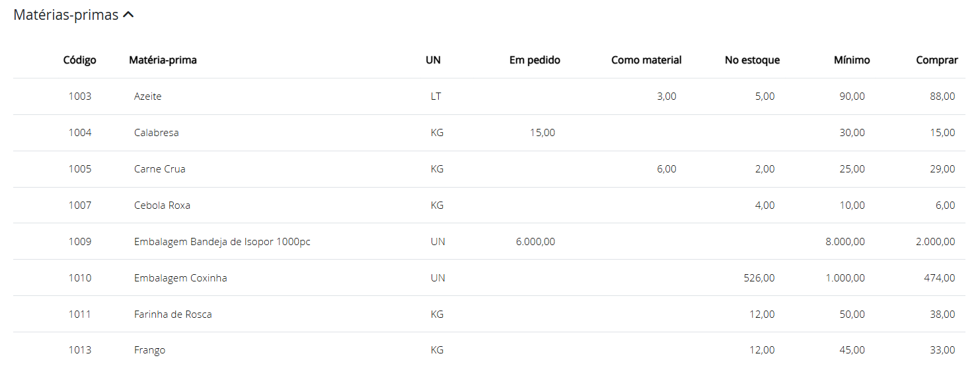Viewport: 980px width, 368px height.
Task: Sort by the Mínimo column header
Action: (852, 60)
